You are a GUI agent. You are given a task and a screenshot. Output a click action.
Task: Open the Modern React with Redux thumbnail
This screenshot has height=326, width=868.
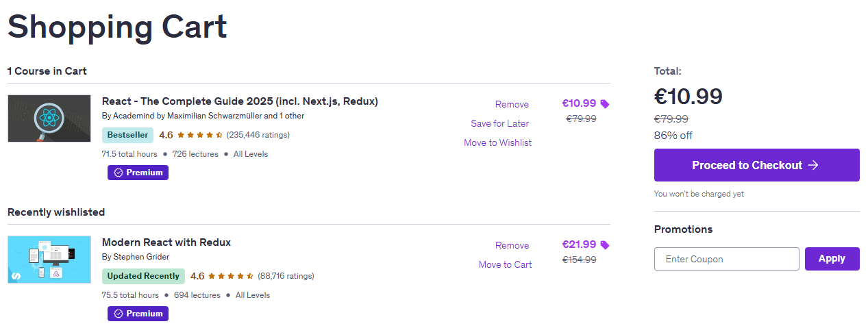pos(49,260)
